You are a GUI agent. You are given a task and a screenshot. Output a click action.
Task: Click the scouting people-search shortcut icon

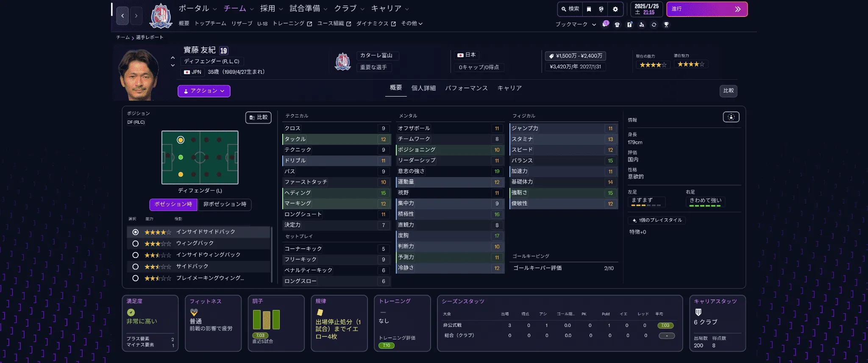[642, 25]
